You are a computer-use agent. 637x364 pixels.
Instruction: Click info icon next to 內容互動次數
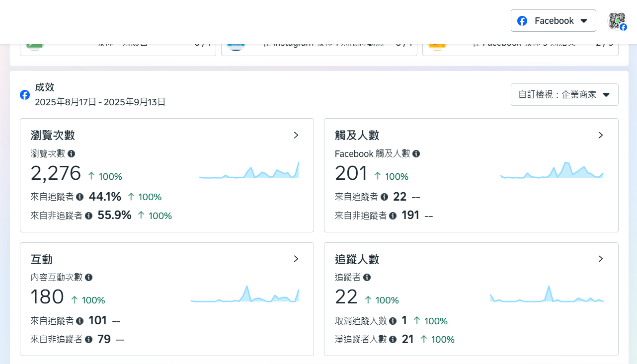coord(89,278)
